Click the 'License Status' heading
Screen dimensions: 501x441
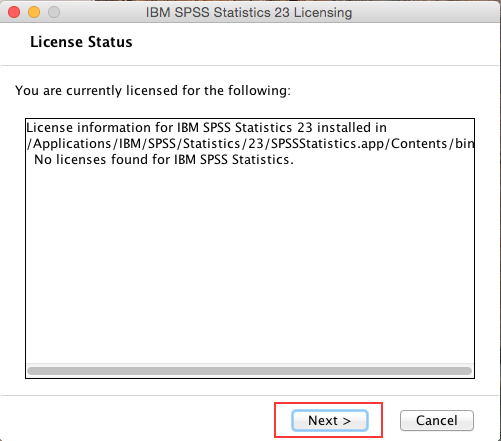[x=81, y=42]
